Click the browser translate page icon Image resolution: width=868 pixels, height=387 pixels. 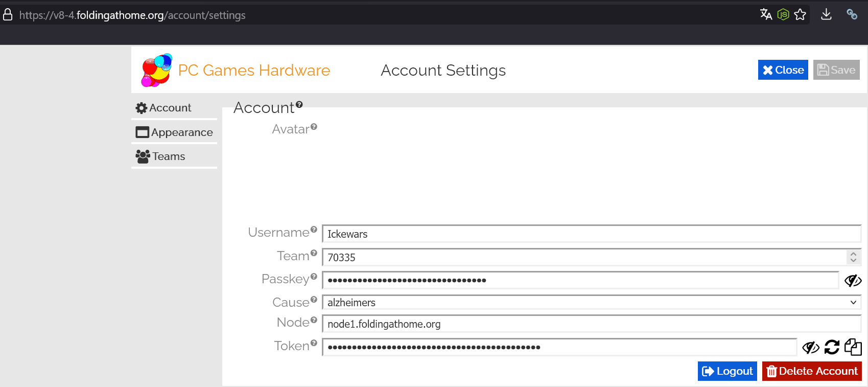pyautogui.click(x=766, y=14)
